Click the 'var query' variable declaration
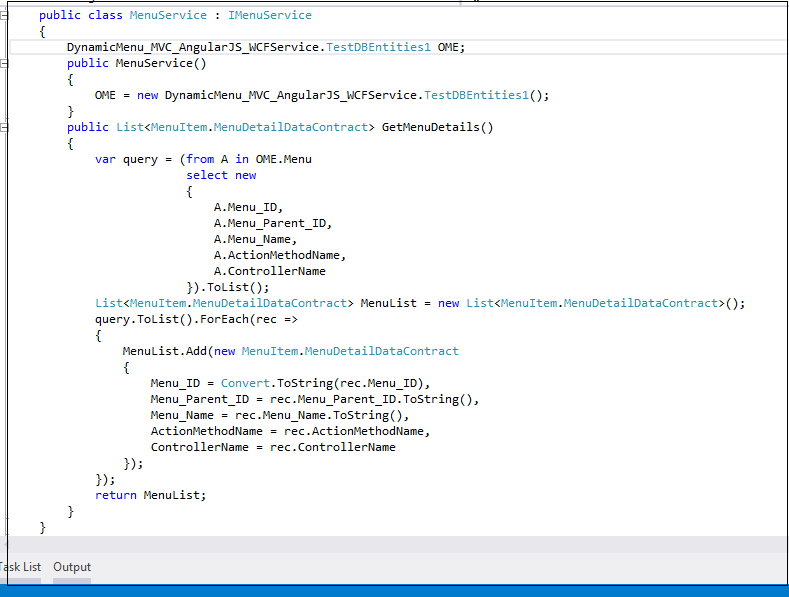 126,160
